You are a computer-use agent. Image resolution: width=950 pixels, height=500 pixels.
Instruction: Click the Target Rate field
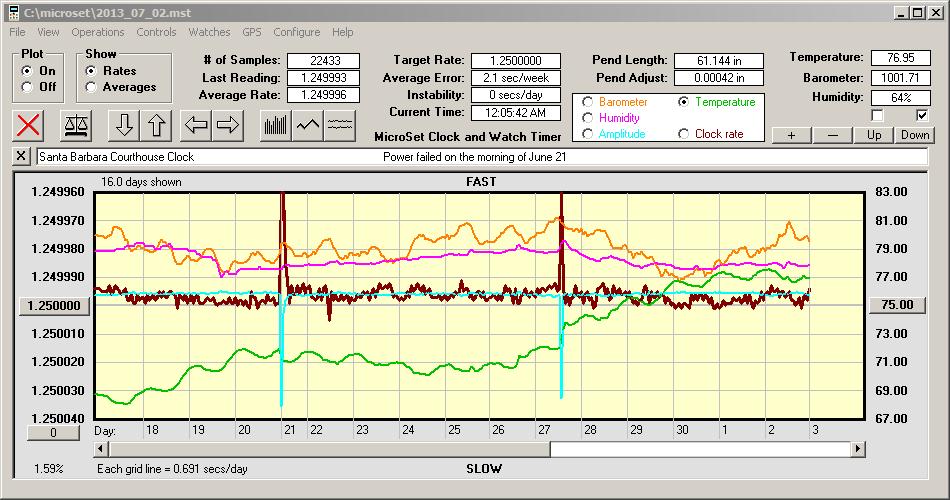click(x=516, y=61)
